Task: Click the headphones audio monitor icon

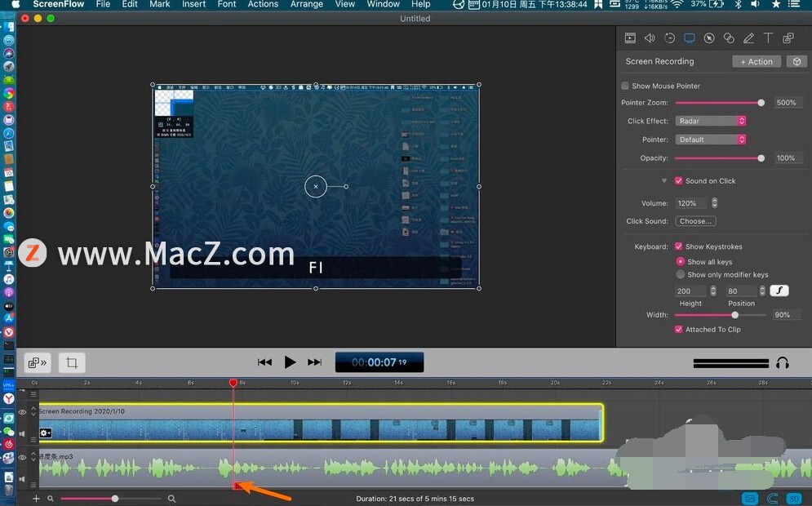Action: (x=783, y=363)
